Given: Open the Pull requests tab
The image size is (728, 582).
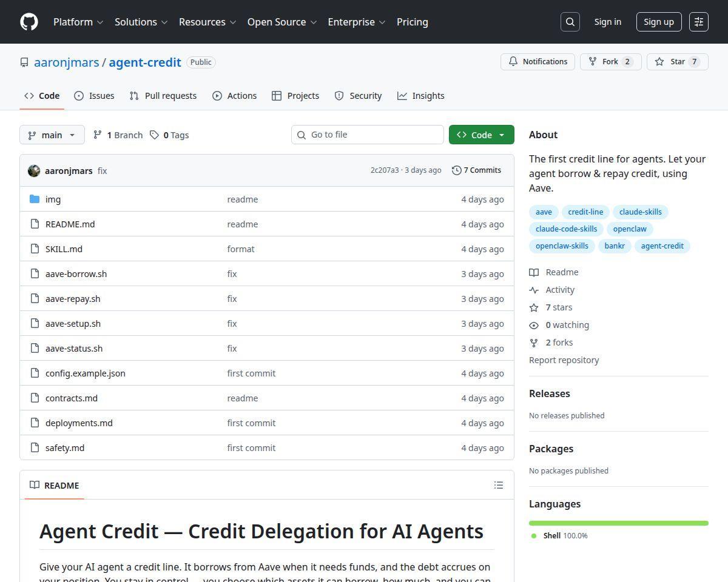Looking at the screenshot, I should (x=163, y=96).
